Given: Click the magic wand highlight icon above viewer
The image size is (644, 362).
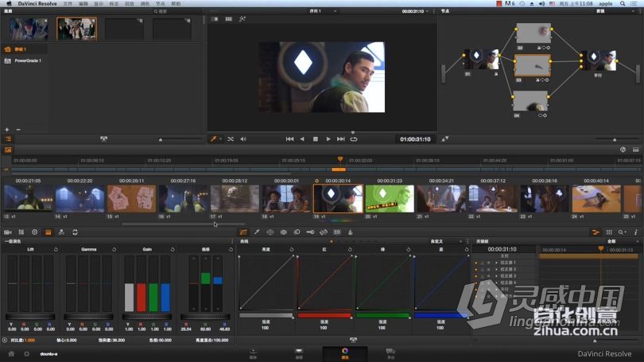Looking at the screenshot, I should click(242, 19).
